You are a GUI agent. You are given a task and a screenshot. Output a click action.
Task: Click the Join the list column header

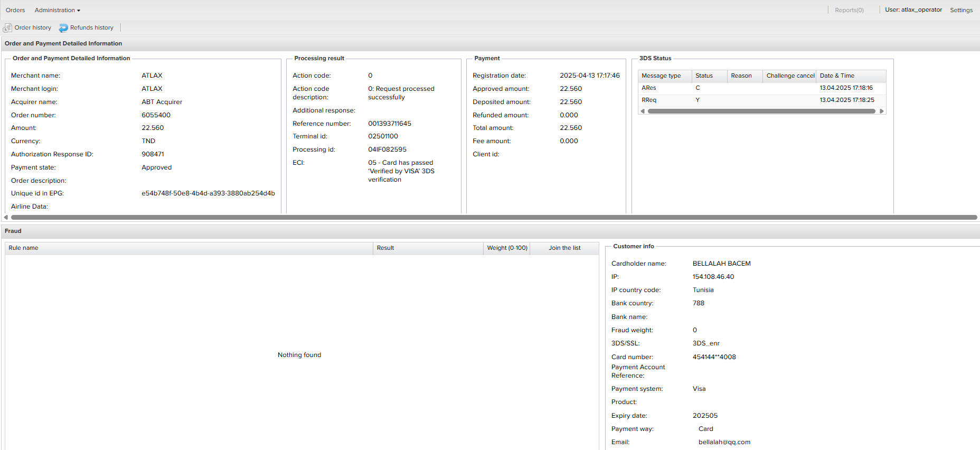tap(564, 248)
